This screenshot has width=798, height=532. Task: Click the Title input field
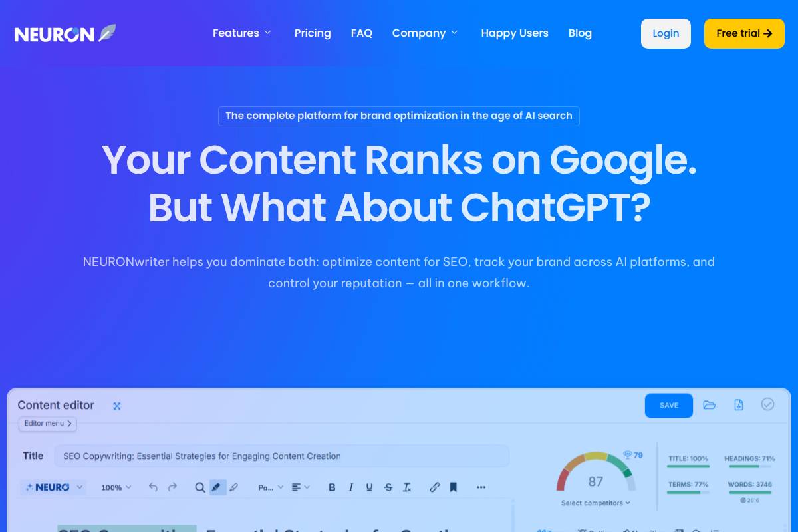tap(281, 456)
